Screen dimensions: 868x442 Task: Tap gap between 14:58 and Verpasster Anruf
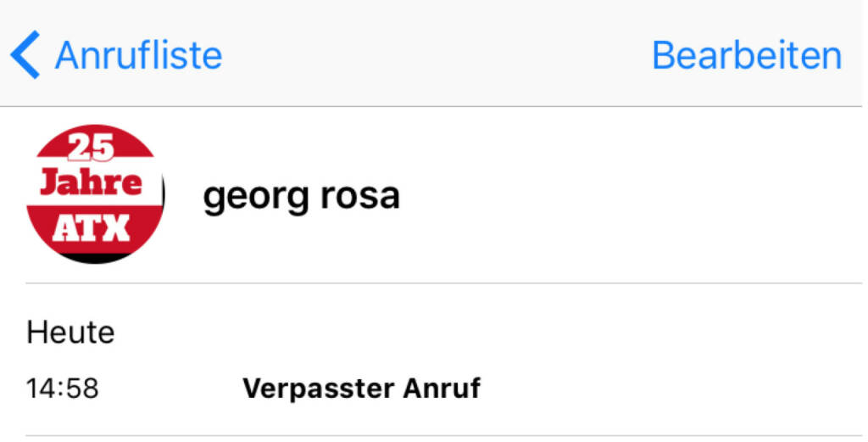click(x=170, y=389)
